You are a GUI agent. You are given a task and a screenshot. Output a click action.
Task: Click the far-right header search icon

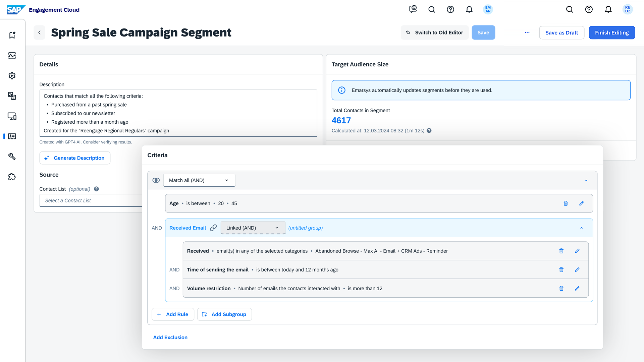pos(570,9)
